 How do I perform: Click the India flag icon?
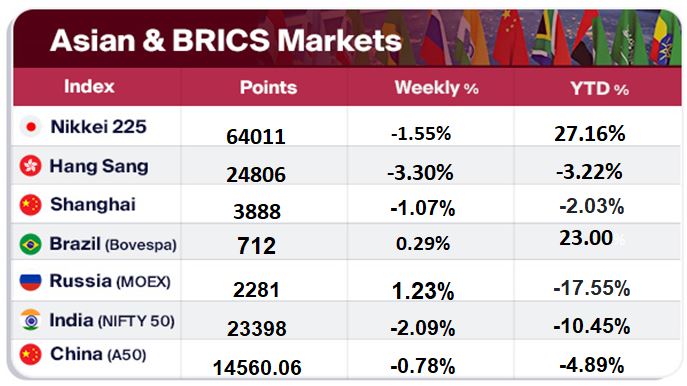(31, 320)
